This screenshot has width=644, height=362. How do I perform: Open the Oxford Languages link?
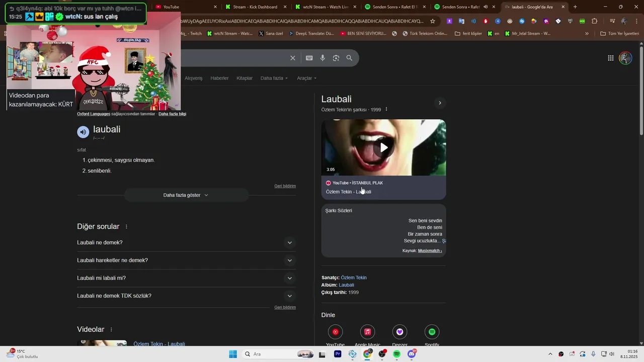94,114
